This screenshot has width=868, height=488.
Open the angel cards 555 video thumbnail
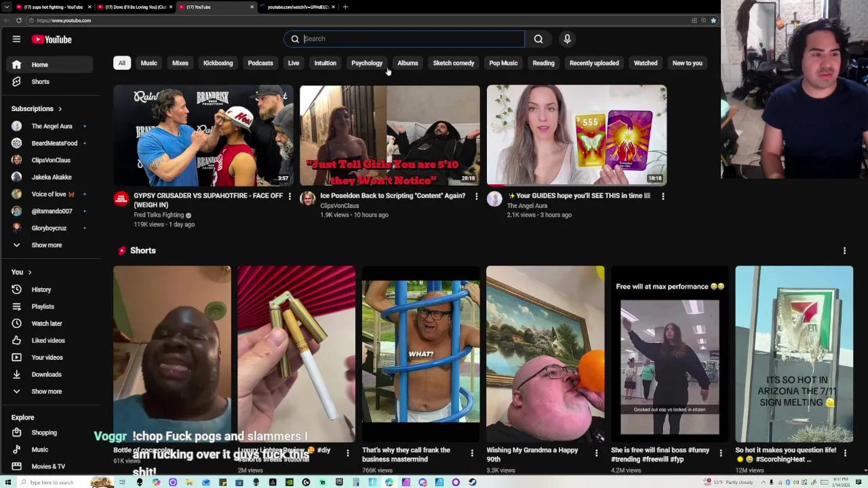click(576, 135)
